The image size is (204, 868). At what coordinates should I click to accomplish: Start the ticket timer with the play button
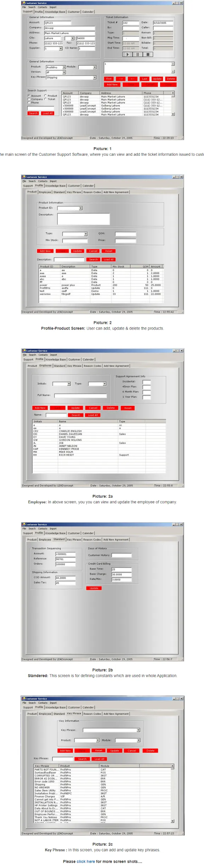coord(128,54)
